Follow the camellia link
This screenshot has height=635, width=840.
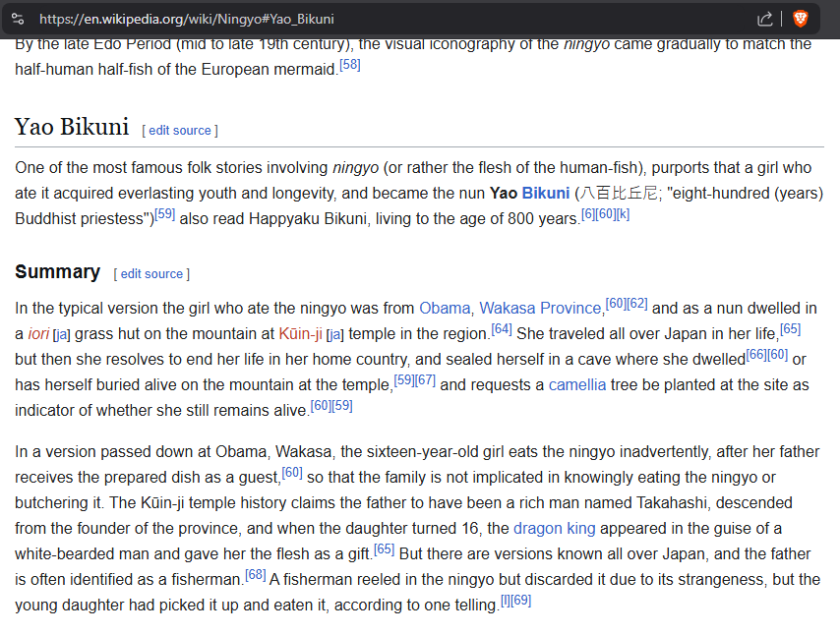click(577, 385)
